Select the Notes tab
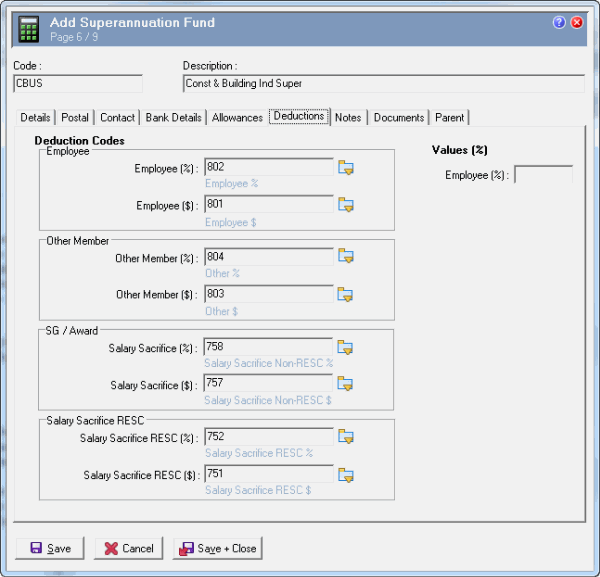Viewport: 600px width, 577px height. pyautogui.click(x=348, y=118)
